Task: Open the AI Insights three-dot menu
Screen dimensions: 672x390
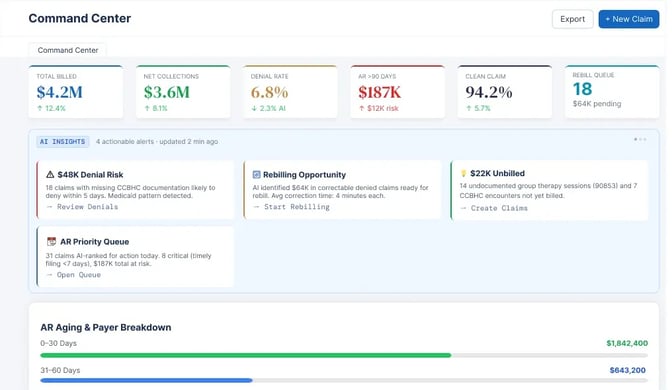Action: coord(640,139)
